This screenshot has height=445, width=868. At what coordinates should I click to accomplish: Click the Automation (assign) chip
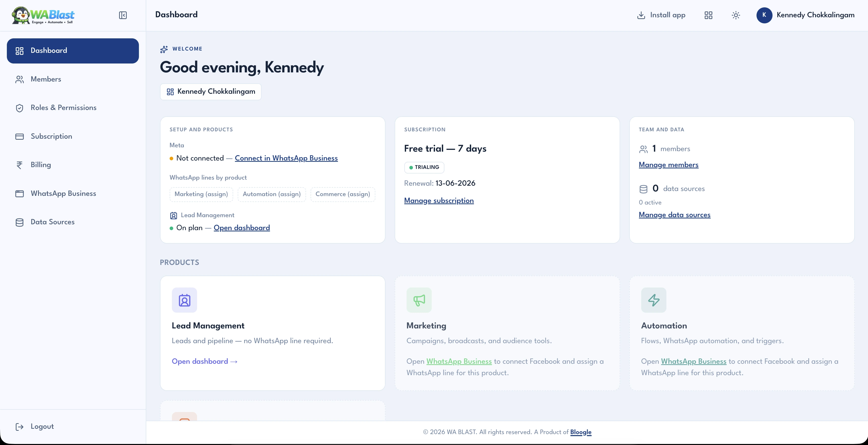pos(271,194)
